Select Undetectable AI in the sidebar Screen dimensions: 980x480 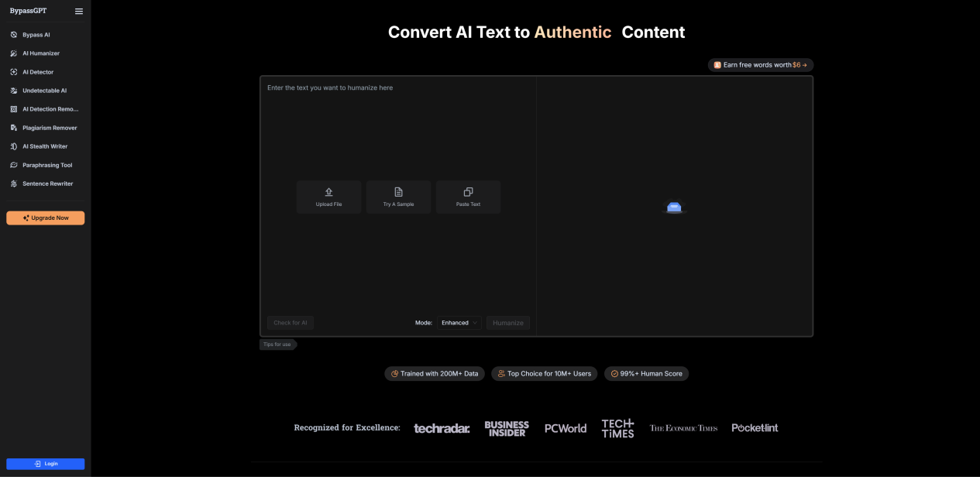click(x=46, y=91)
